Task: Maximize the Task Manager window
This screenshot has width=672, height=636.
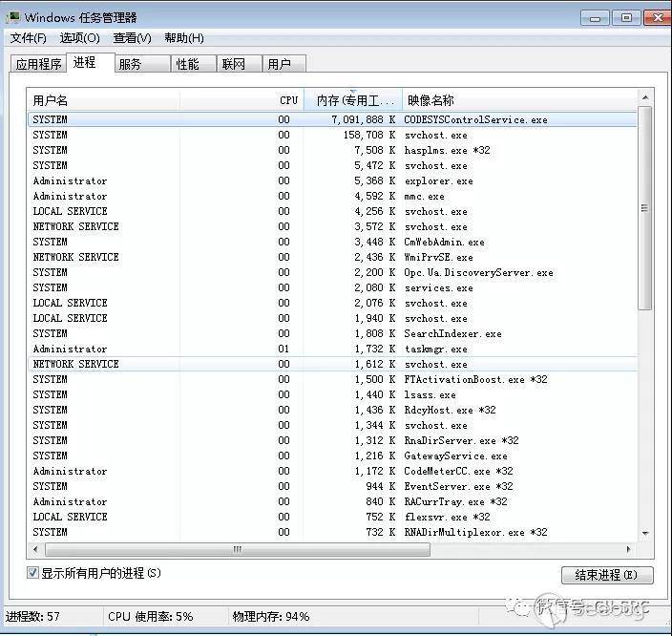Action: 626,18
